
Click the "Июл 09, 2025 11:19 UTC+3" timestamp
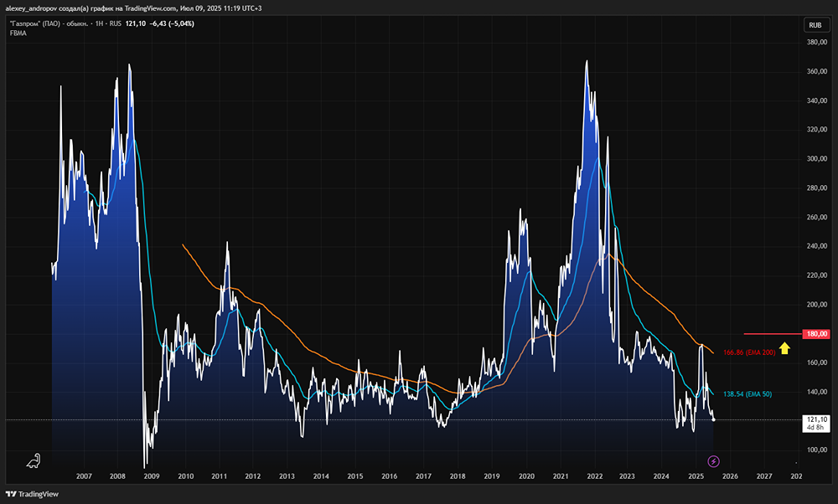point(220,8)
